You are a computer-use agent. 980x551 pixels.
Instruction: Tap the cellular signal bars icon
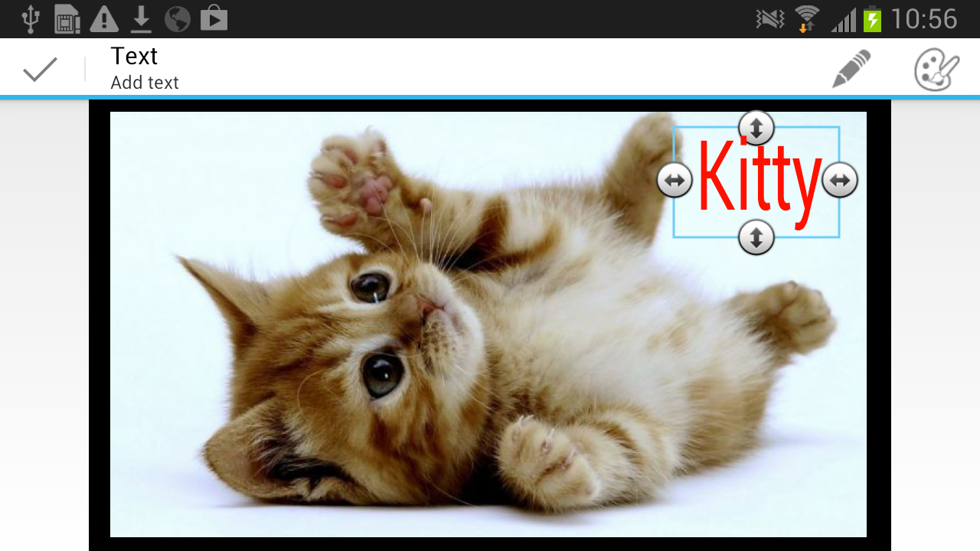(844, 21)
